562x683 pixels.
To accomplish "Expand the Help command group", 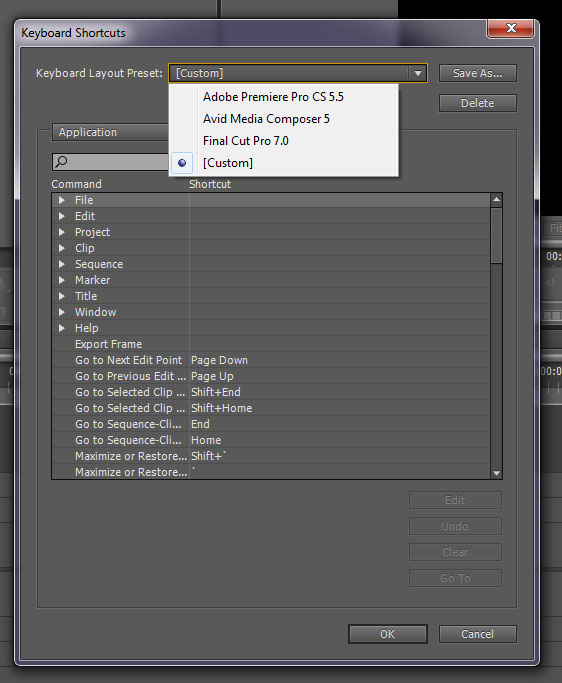I will click(x=62, y=328).
